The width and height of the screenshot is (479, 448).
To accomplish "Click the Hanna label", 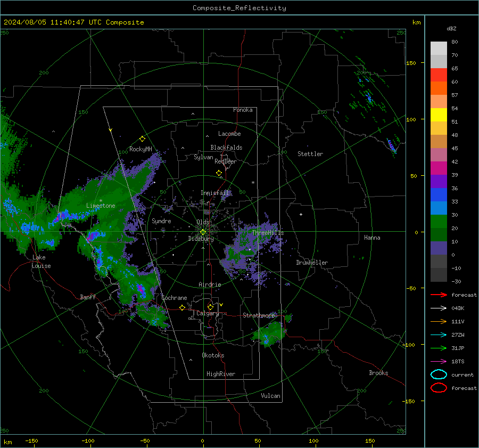I will [x=372, y=238].
